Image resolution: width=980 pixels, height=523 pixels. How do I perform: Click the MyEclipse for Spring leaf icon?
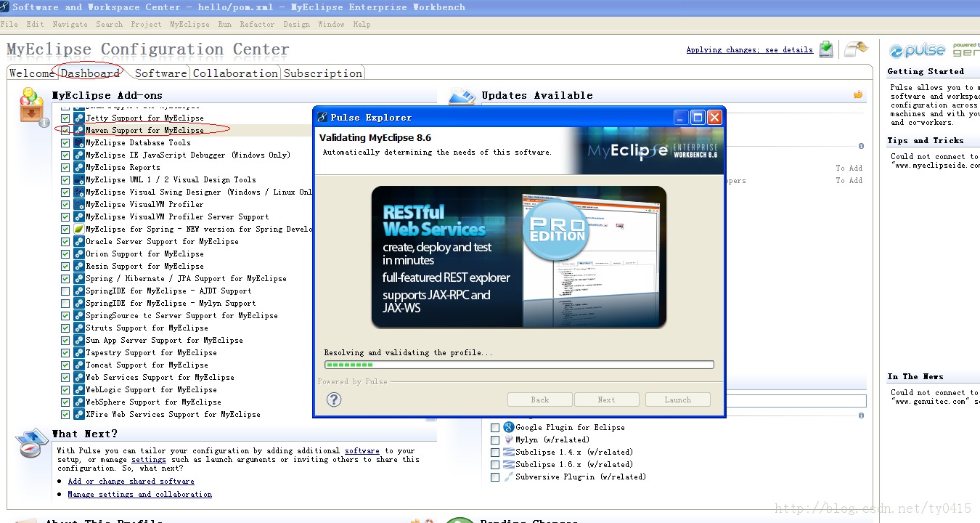[78, 229]
